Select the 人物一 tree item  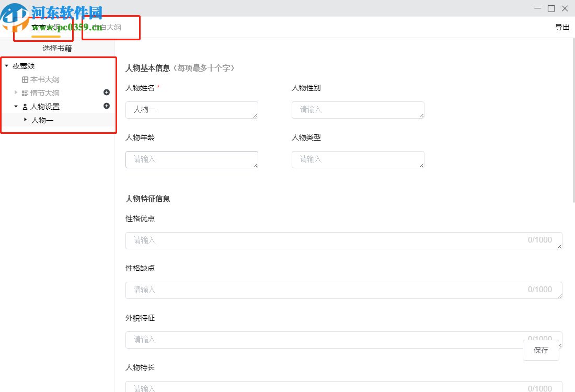[43, 120]
